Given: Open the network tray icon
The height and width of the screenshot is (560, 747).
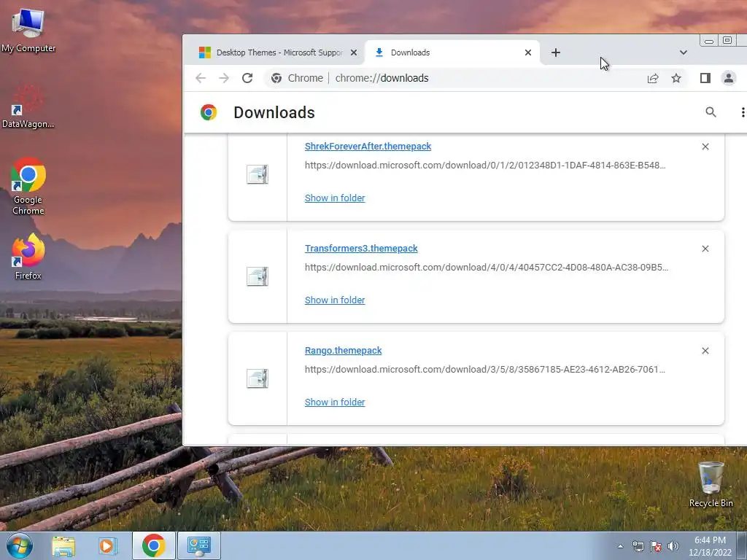Looking at the screenshot, I should [638, 546].
